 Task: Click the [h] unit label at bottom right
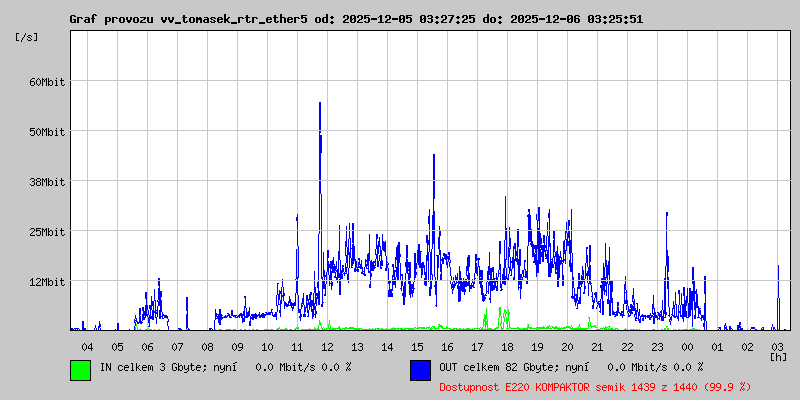(778, 357)
